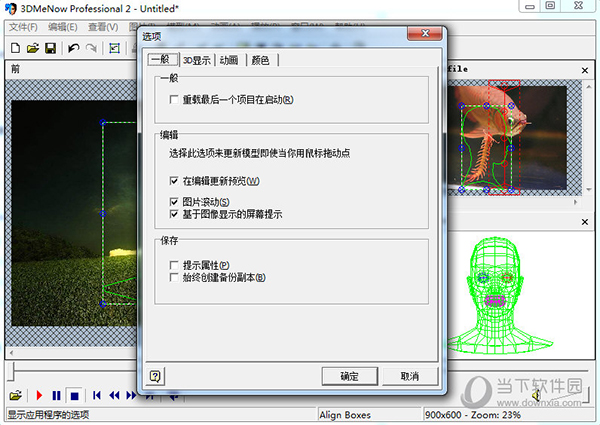This screenshot has height=425, width=600.
Task: Click the 选择此选项来更新模型 description text
Action: tap(260, 153)
